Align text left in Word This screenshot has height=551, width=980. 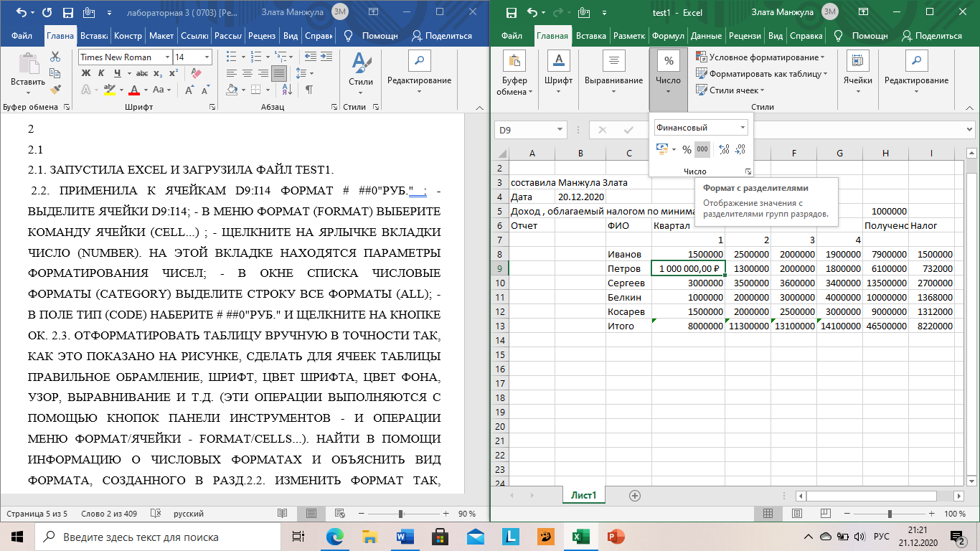pyautogui.click(x=231, y=73)
